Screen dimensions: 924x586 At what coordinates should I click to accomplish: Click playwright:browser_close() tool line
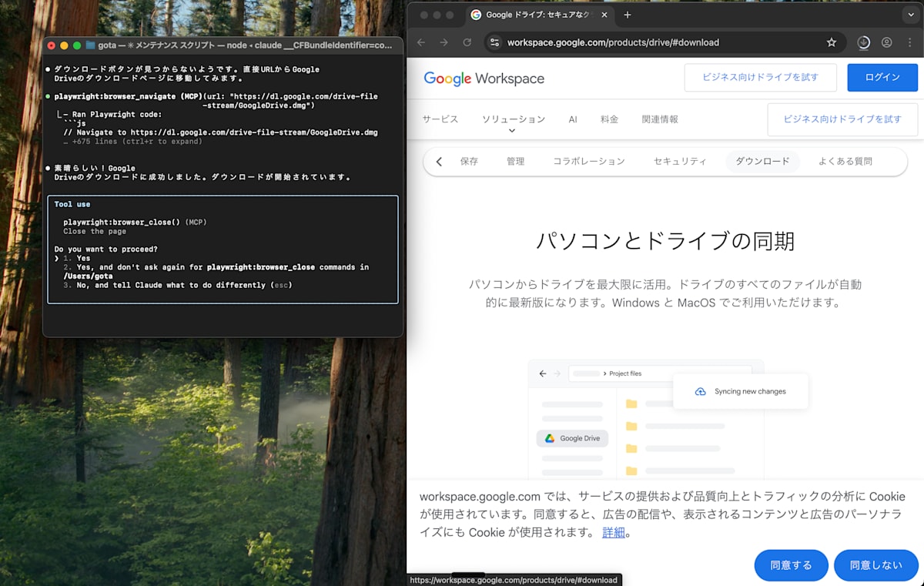pyautogui.click(x=136, y=222)
